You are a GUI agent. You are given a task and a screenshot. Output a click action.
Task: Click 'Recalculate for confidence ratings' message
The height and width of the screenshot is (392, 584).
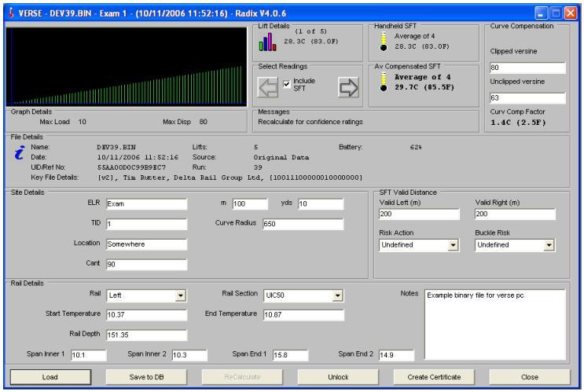point(310,122)
